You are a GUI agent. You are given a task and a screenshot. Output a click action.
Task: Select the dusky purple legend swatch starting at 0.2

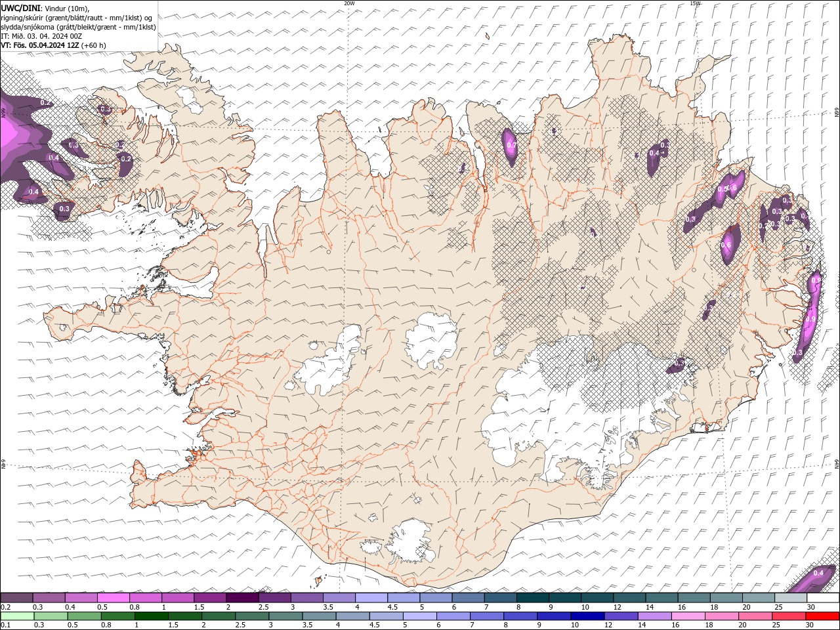pyautogui.click(x=16, y=598)
